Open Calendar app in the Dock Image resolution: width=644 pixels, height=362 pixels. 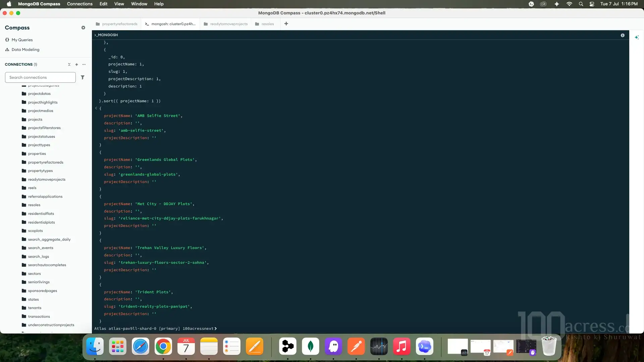(x=186, y=347)
